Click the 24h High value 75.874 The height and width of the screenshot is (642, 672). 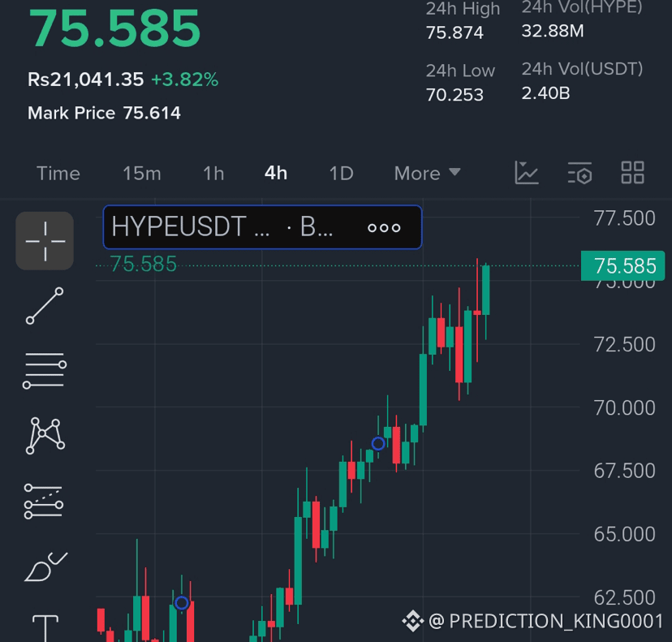[x=454, y=33]
